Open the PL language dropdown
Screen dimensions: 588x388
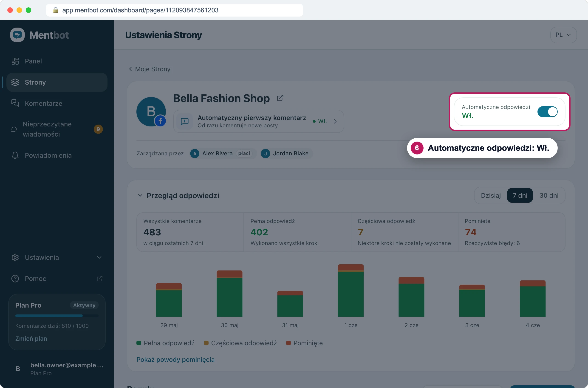[563, 35]
